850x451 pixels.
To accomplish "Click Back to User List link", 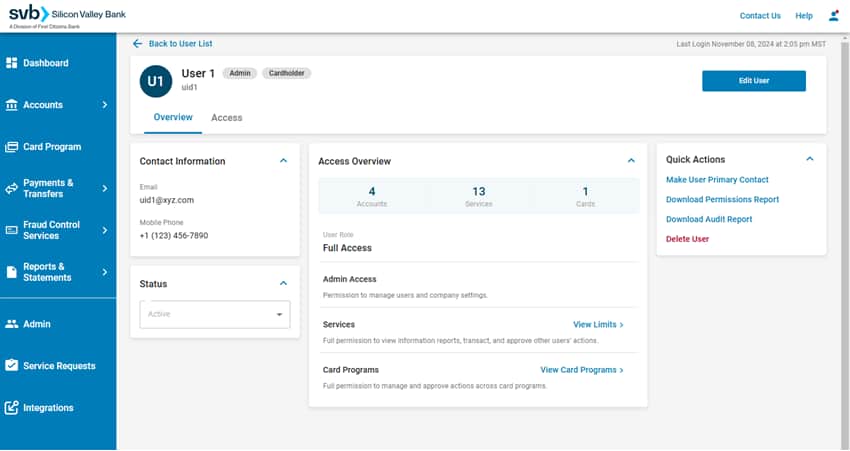I will pos(181,43).
